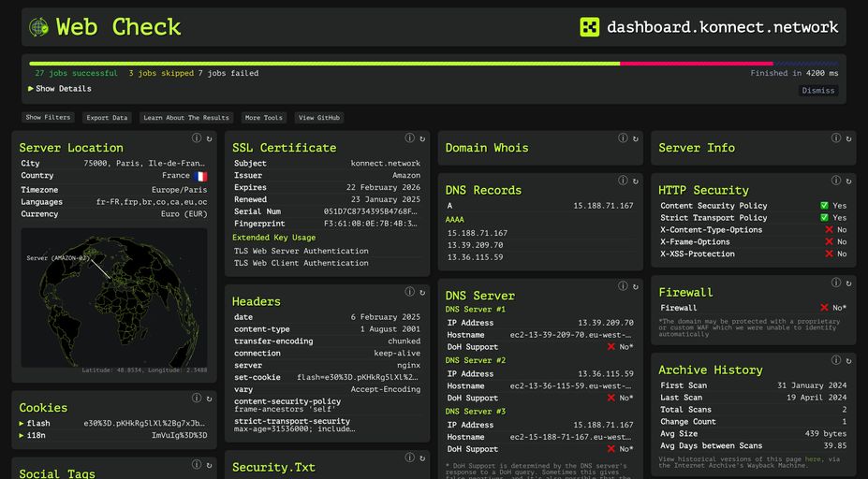The height and width of the screenshot is (479, 868).
Task: Refresh the Firewall card
Action: (849, 283)
